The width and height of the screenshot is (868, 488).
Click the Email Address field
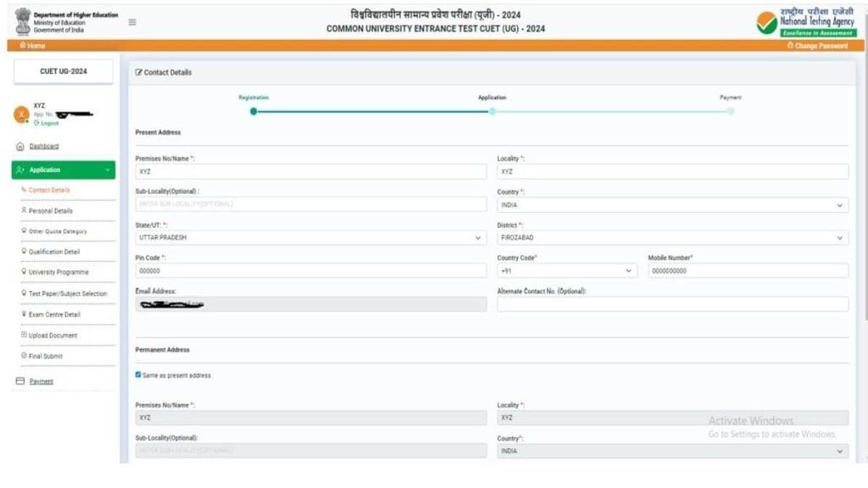(x=311, y=304)
